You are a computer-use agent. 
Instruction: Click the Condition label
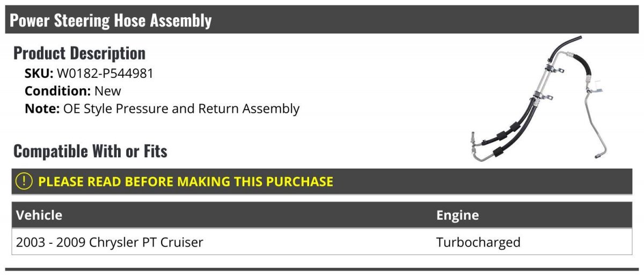(57, 91)
